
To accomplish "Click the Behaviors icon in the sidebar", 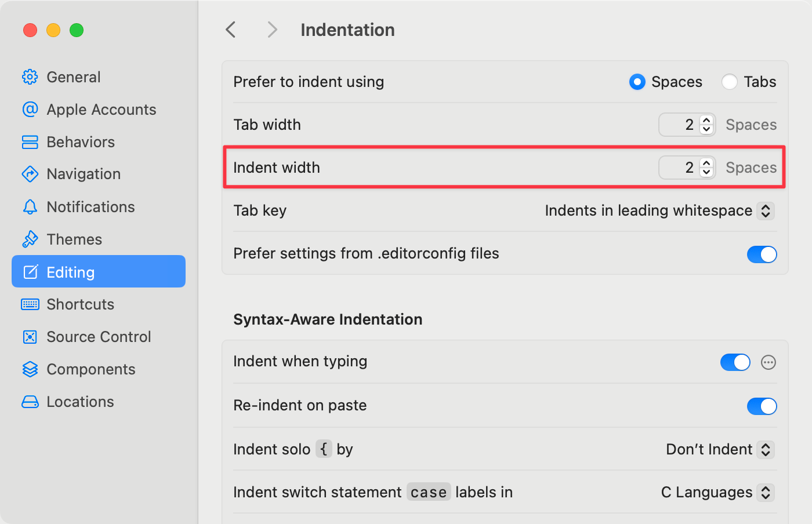I will click(30, 142).
